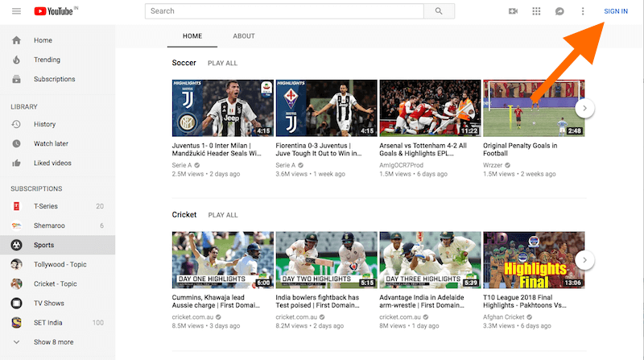This screenshot has width=644, height=360.
Task: Advance the Cricket row with next arrow
Action: 584,260
